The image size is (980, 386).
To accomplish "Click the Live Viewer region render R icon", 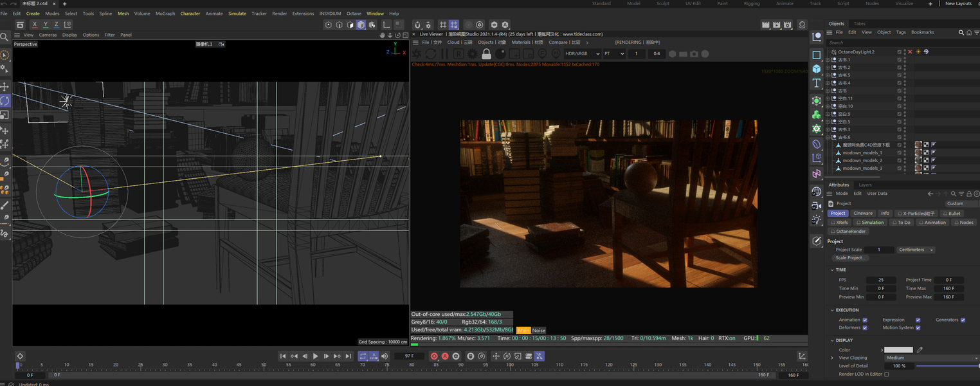I will [458, 54].
